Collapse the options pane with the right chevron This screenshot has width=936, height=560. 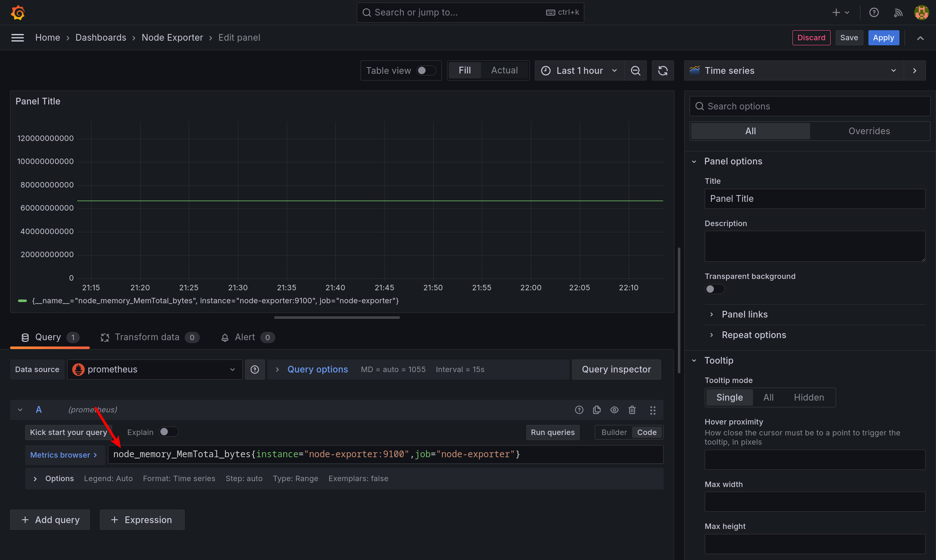(915, 70)
